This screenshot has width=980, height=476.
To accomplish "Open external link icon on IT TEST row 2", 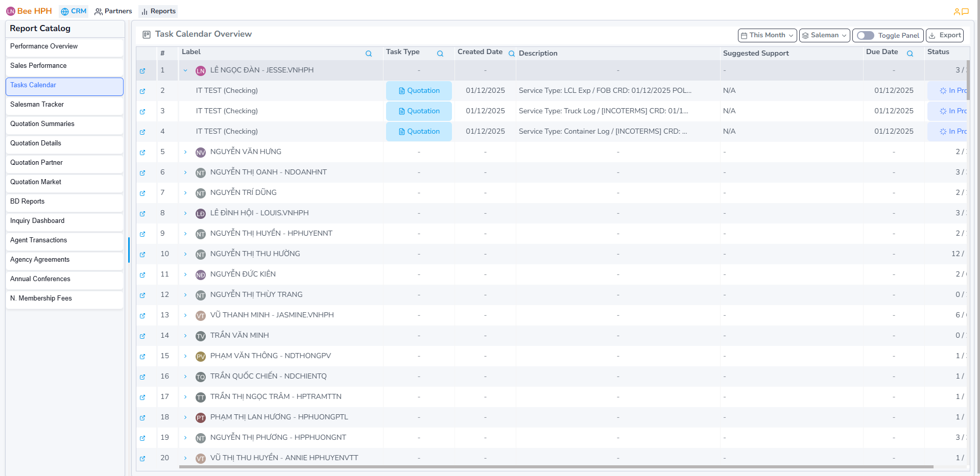I will pos(143,91).
